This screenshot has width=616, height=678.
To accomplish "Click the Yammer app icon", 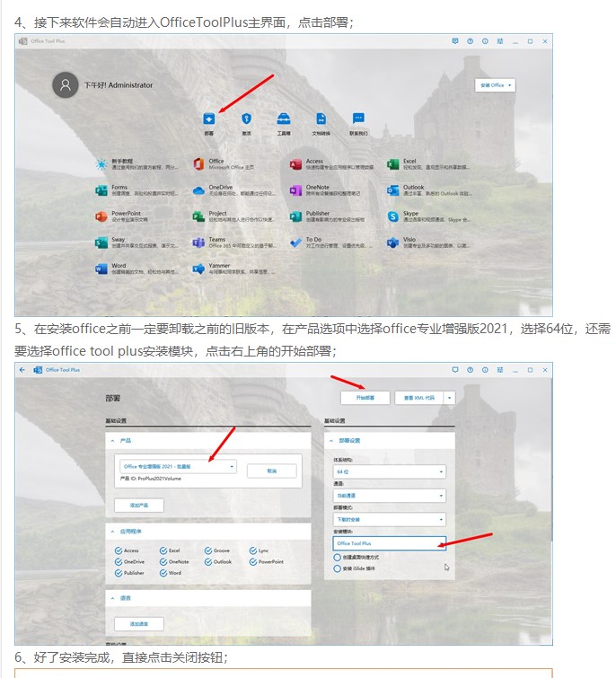I will [198, 269].
